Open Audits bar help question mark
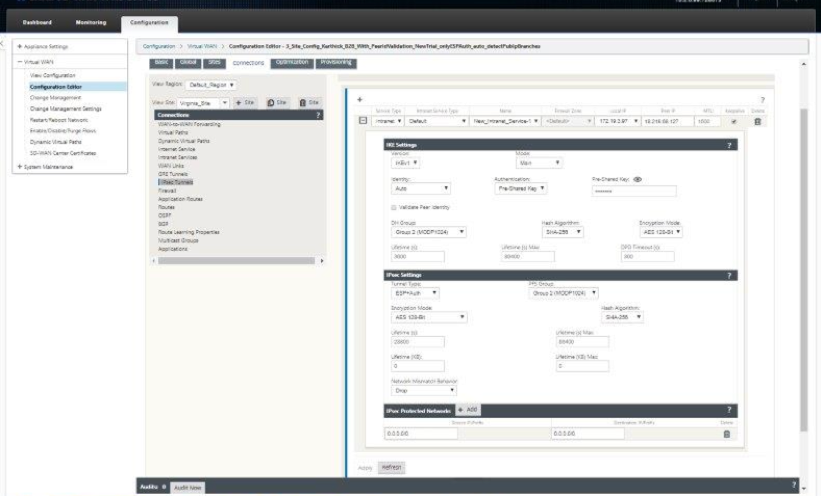 coord(794,485)
